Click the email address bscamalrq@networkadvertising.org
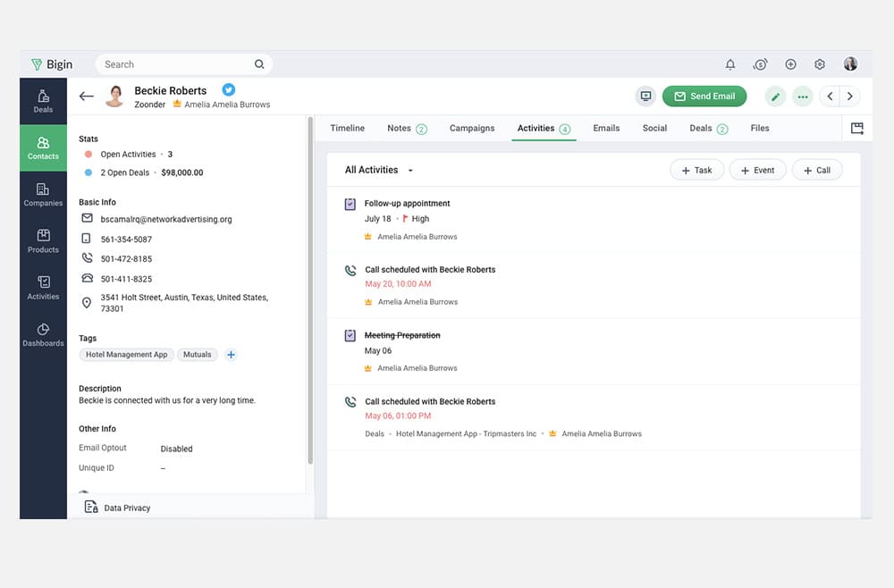This screenshot has width=894, height=588. click(x=166, y=219)
